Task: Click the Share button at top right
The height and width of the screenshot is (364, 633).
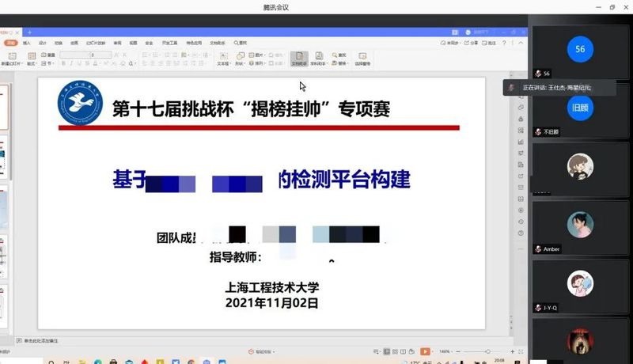Action: (473, 43)
